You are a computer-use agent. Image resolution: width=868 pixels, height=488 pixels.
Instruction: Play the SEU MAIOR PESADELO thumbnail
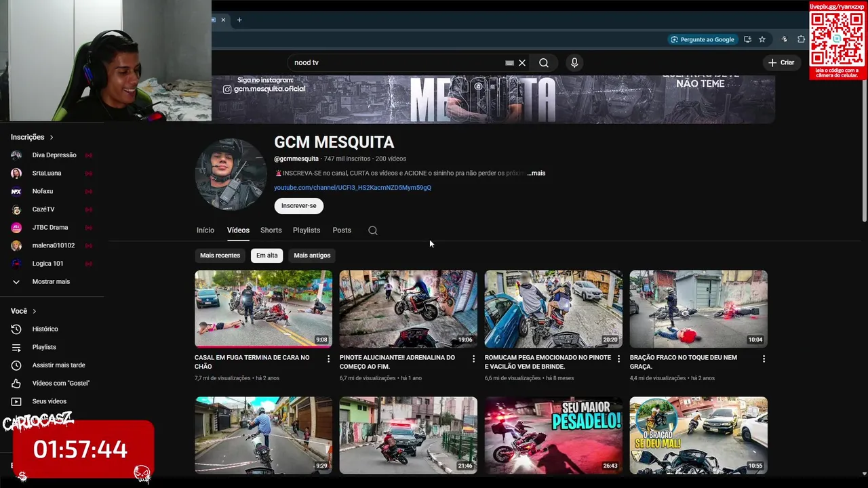553,435
